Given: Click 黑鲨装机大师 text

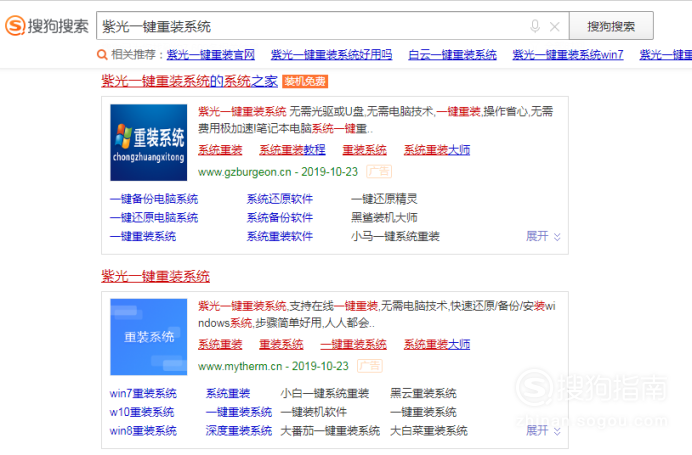Looking at the screenshot, I should click(384, 218).
